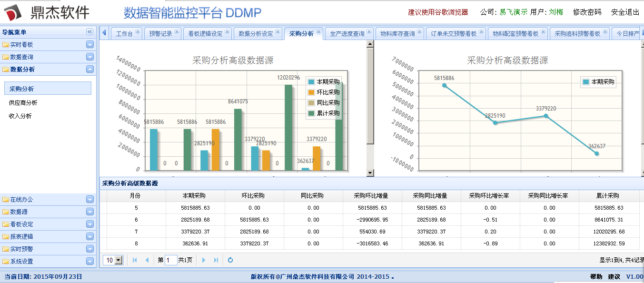
Task: Toggle 累计采购 series in bar chart legend
Action: click(x=324, y=113)
